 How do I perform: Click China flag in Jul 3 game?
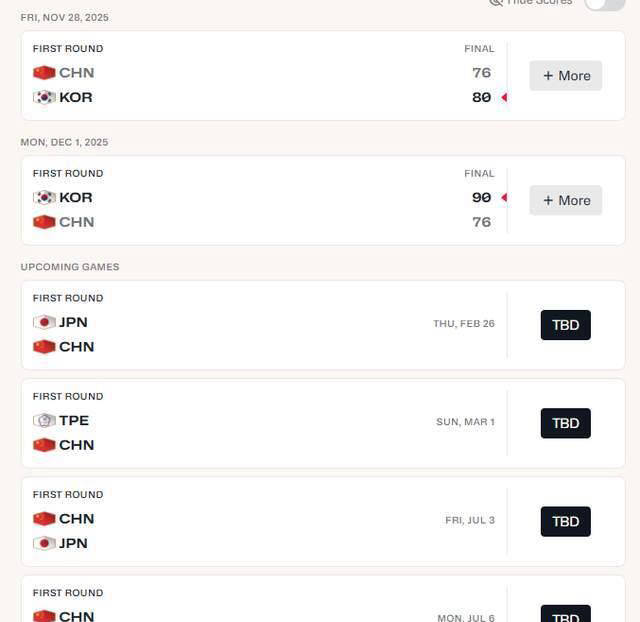coord(44,519)
